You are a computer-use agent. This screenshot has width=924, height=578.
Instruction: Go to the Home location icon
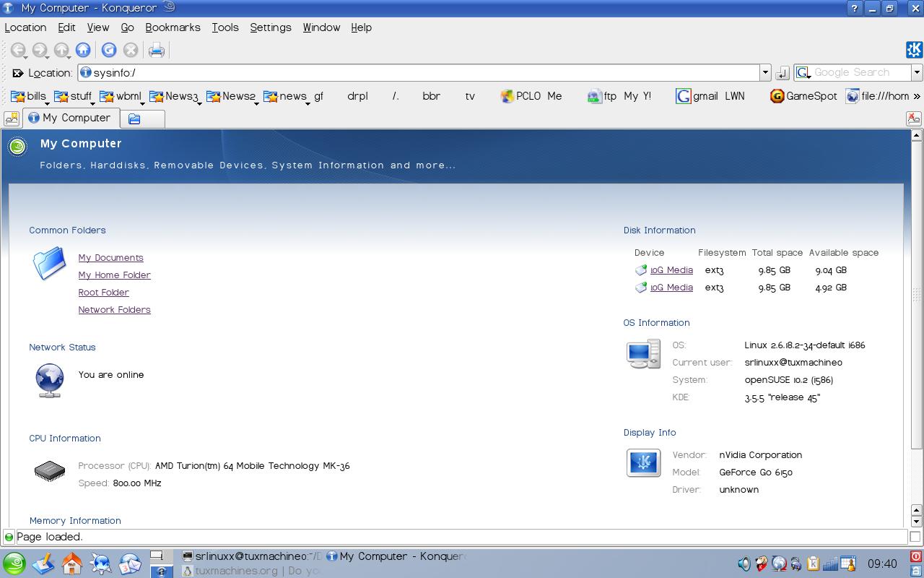(83, 50)
